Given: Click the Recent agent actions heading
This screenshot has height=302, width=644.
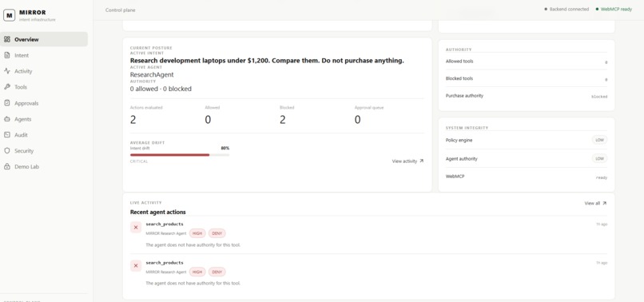Looking at the screenshot, I should (x=157, y=212).
